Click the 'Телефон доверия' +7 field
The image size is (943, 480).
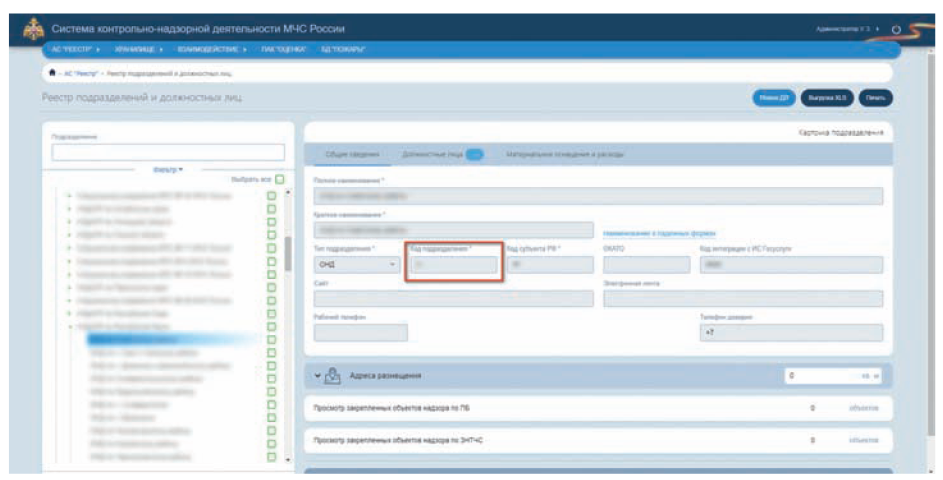click(791, 333)
